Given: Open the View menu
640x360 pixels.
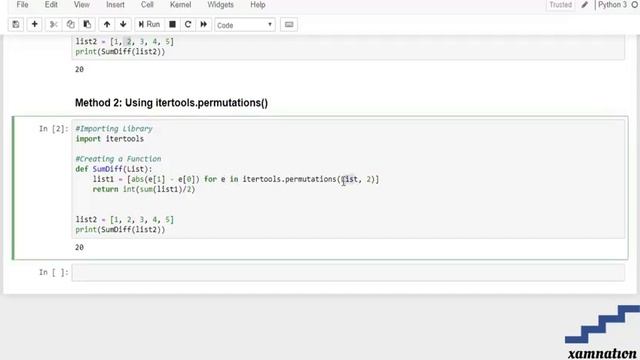Looking at the screenshot, I should (82, 5).
